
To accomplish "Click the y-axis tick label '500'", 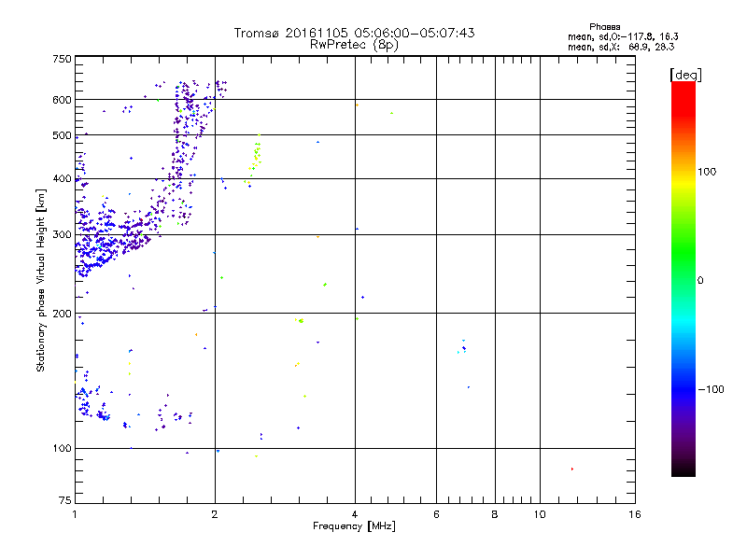I will 62,135.
